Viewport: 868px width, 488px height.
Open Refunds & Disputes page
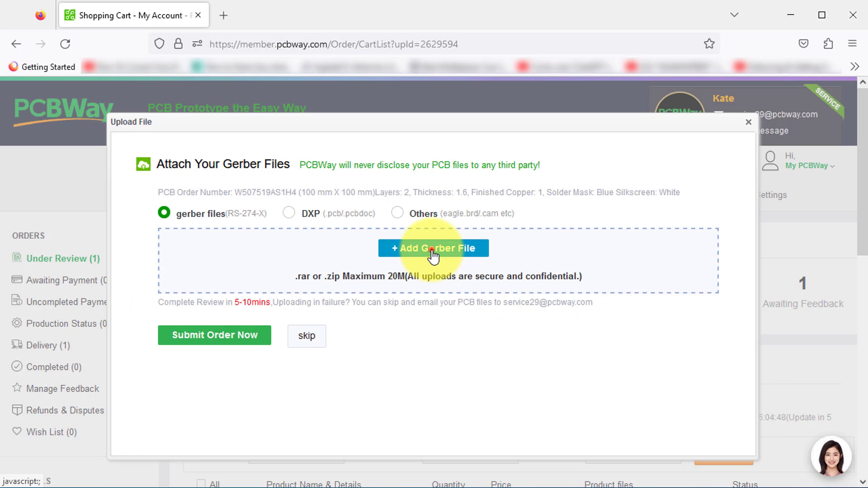65,410
